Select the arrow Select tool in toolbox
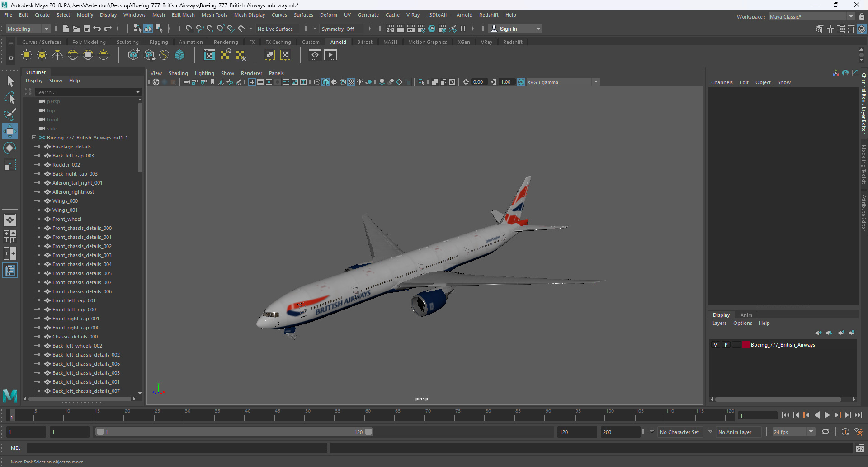The width and height of the screenshot is (868, 467). click(10, 81)
